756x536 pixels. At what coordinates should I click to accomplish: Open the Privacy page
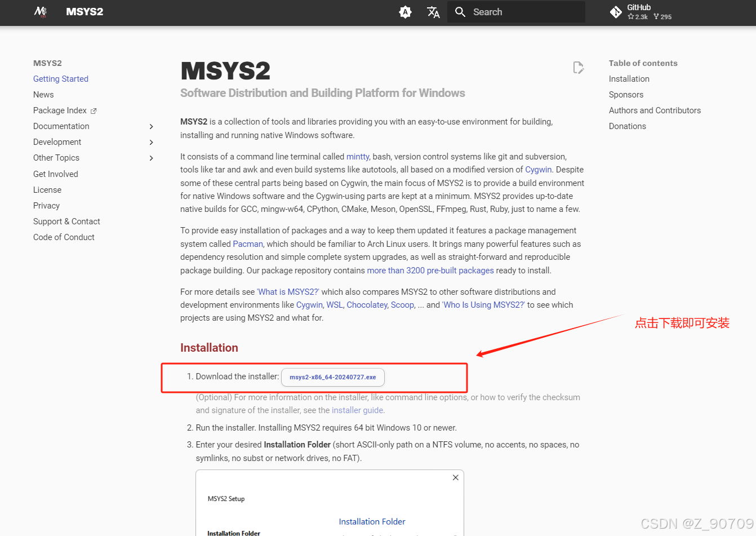tap(46, 206)
